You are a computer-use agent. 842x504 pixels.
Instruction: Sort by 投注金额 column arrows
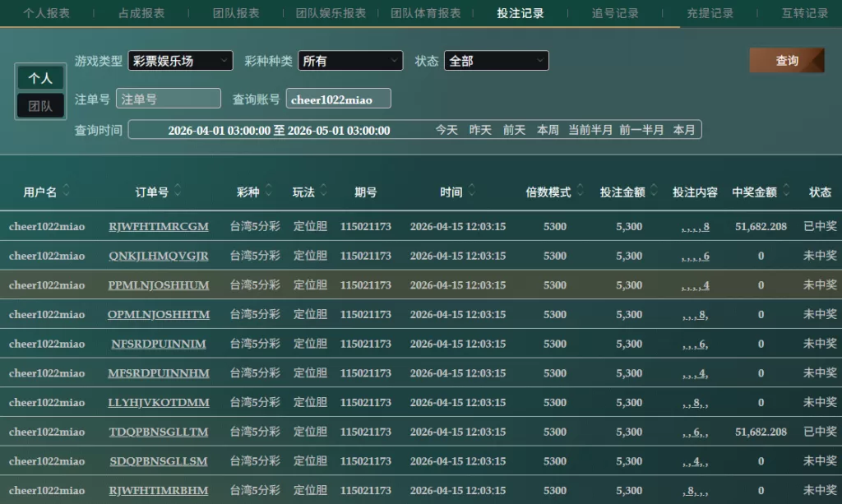pyautogui.click(x=654, y=192)
